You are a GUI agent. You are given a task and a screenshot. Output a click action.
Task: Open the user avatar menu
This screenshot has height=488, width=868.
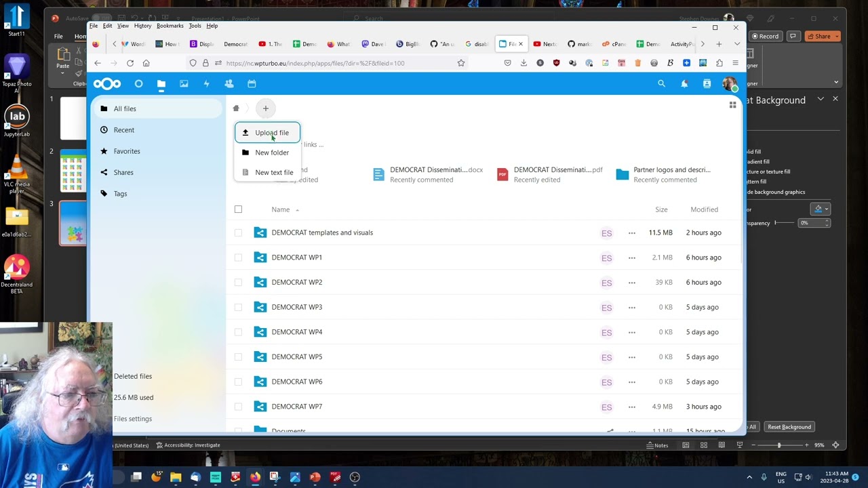point(730,84)
